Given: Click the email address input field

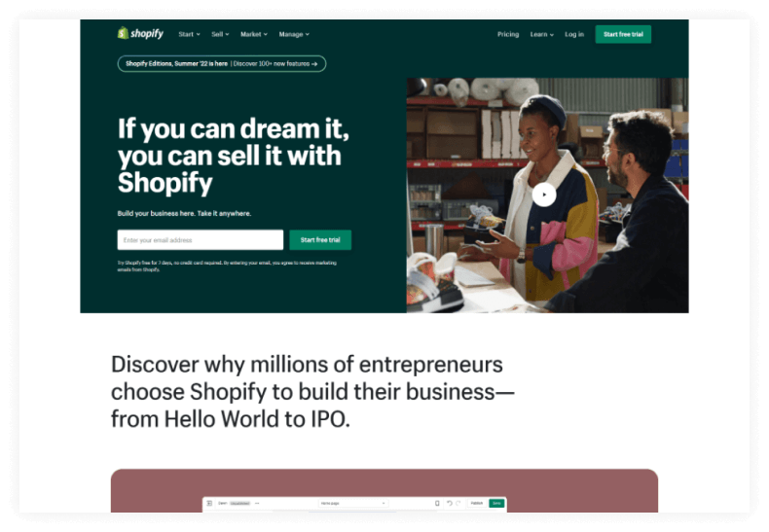Looking at the screenshot, I should point(201,240).
